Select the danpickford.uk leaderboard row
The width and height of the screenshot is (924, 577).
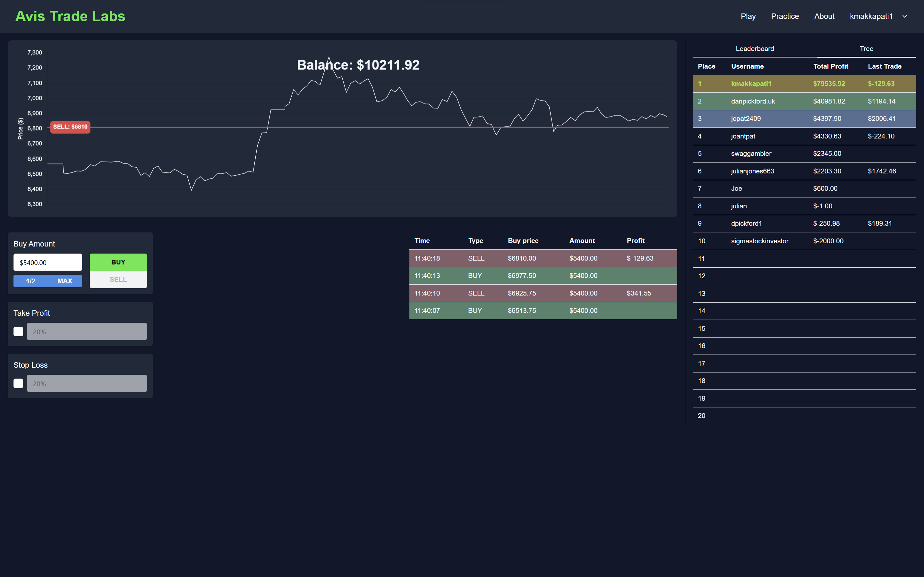[x=804, y=101]
